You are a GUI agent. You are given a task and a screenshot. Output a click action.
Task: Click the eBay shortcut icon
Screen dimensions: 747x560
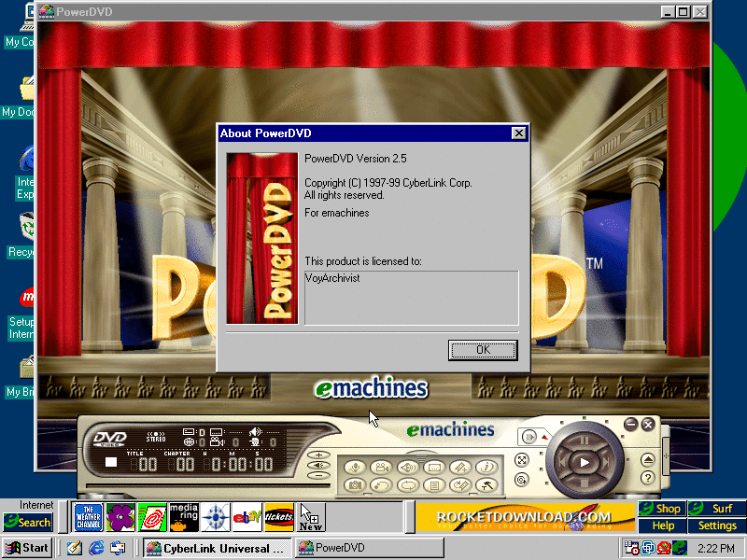tap(247, 516)
